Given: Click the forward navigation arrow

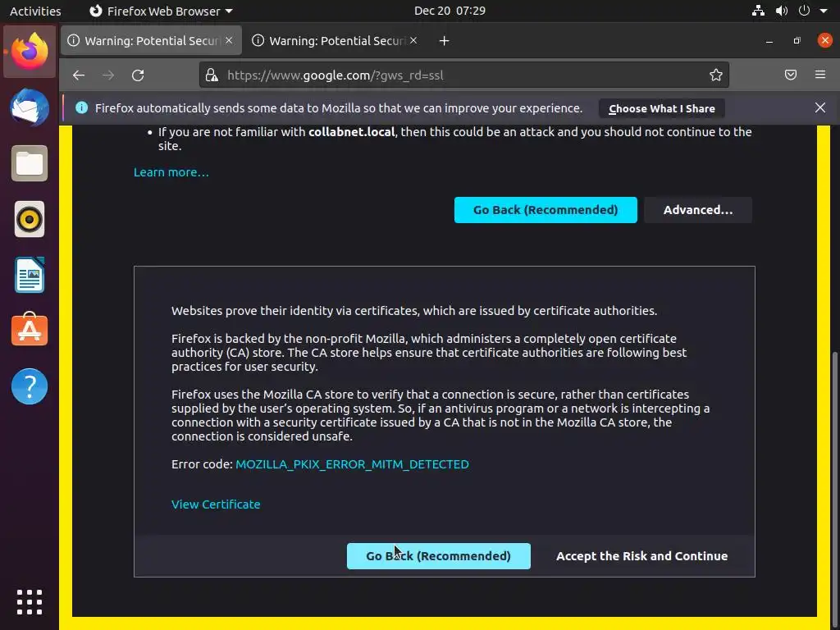Looking at the screenshot, I should (x=108, y=75).
